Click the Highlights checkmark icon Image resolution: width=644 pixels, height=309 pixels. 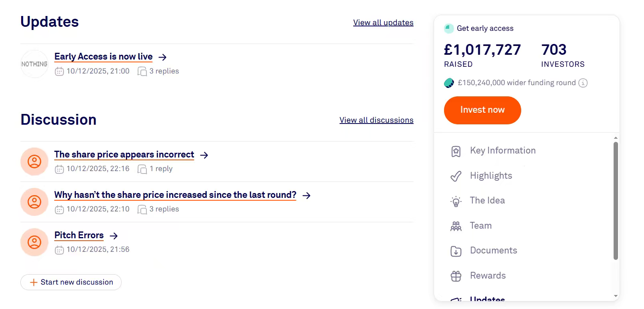tap(456, 176)
